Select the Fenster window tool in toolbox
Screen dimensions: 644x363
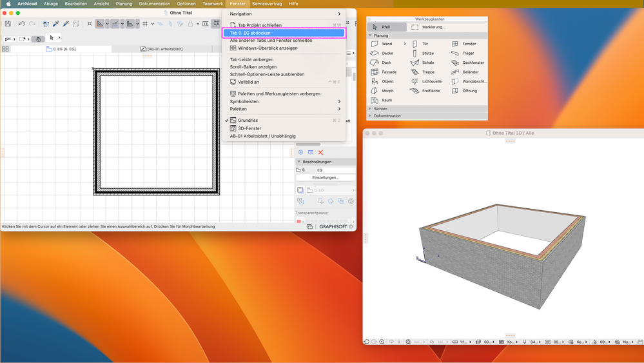465,44
